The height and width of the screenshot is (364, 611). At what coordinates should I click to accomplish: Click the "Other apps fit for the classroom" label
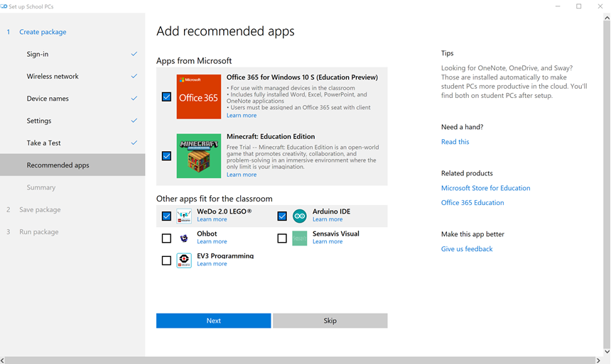(215, 199)
